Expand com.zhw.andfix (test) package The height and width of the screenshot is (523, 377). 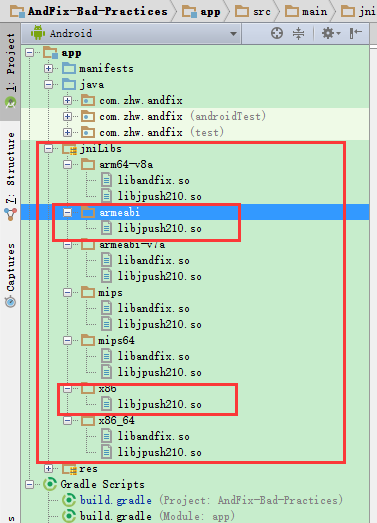(67, 132)
